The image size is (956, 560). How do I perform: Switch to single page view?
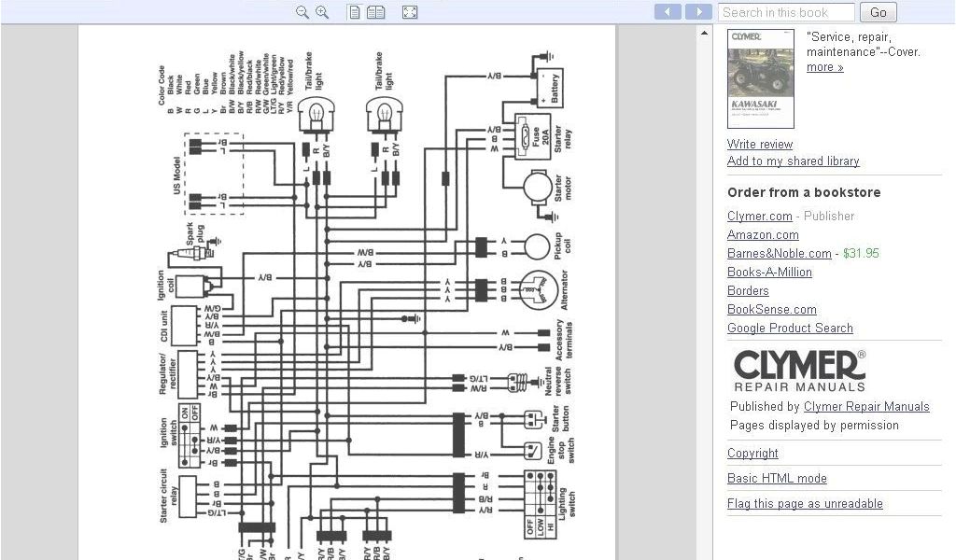[x=355, y=12]
